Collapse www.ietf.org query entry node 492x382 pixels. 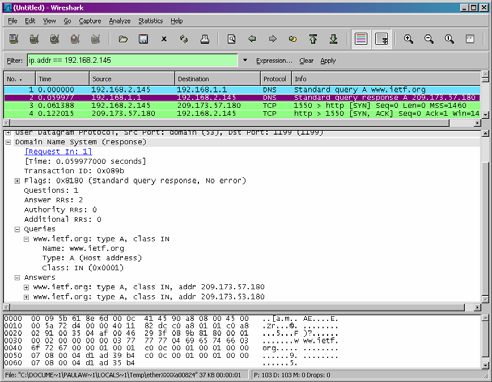[26, 239]
